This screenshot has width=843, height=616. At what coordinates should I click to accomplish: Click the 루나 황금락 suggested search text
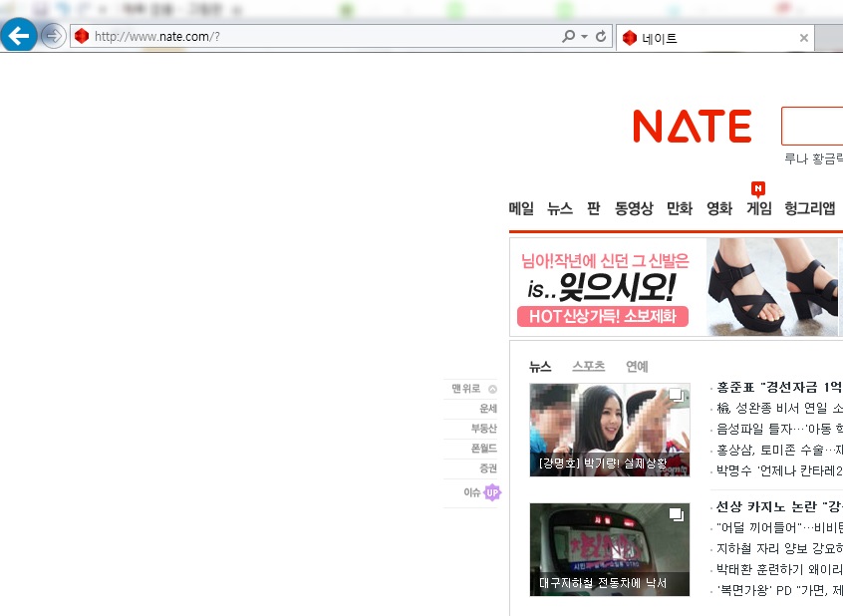813,158
